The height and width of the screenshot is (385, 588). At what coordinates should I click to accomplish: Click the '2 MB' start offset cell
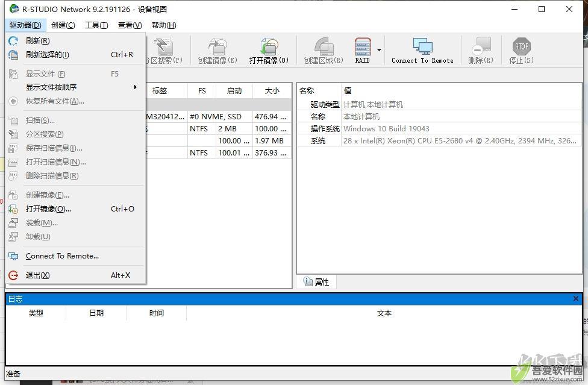[234, 129]
